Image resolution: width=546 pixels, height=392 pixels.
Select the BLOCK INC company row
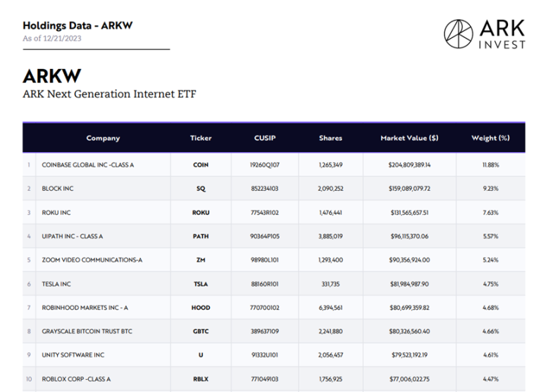(273, 189)
